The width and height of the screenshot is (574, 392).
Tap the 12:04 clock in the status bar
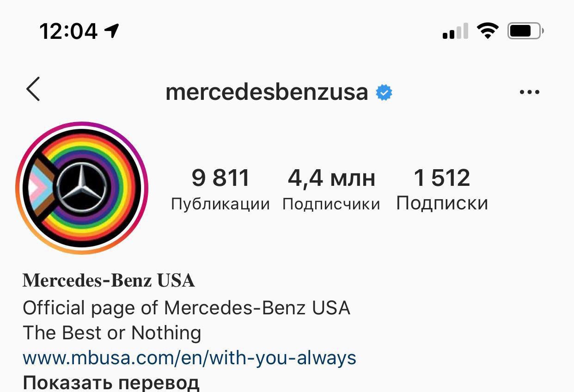[x=68, y=31]
